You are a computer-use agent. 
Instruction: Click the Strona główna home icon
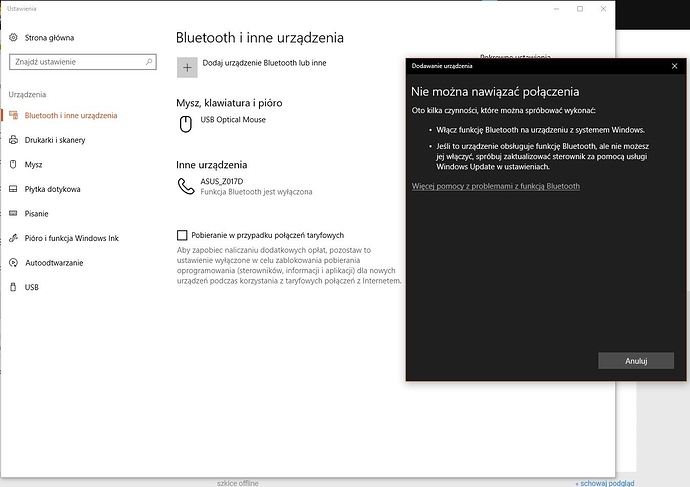(13, 37)
